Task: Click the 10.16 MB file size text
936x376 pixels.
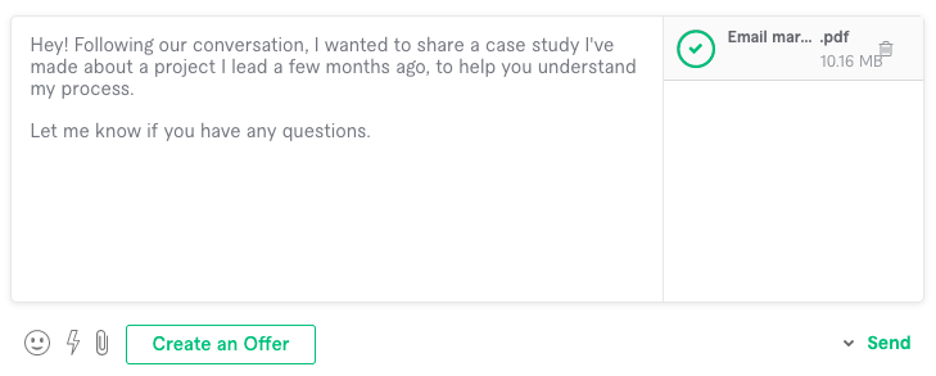Action: (851, 61)
